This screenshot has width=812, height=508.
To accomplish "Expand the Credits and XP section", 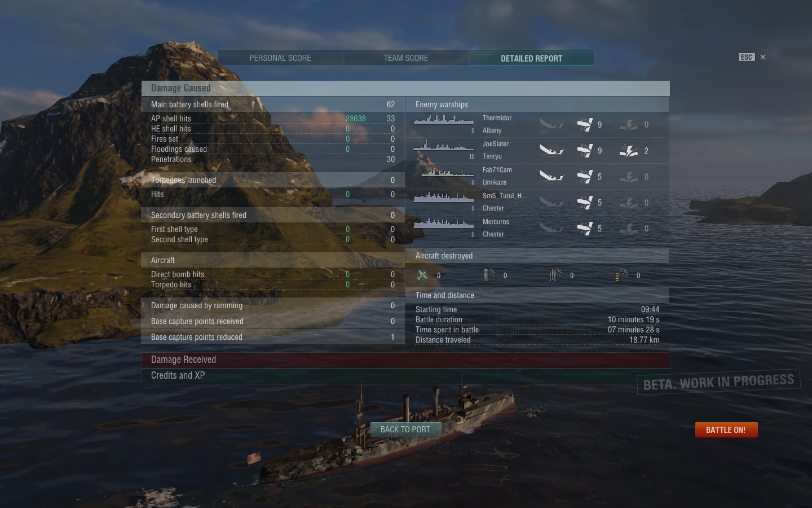I will click(x=405, y=376).
